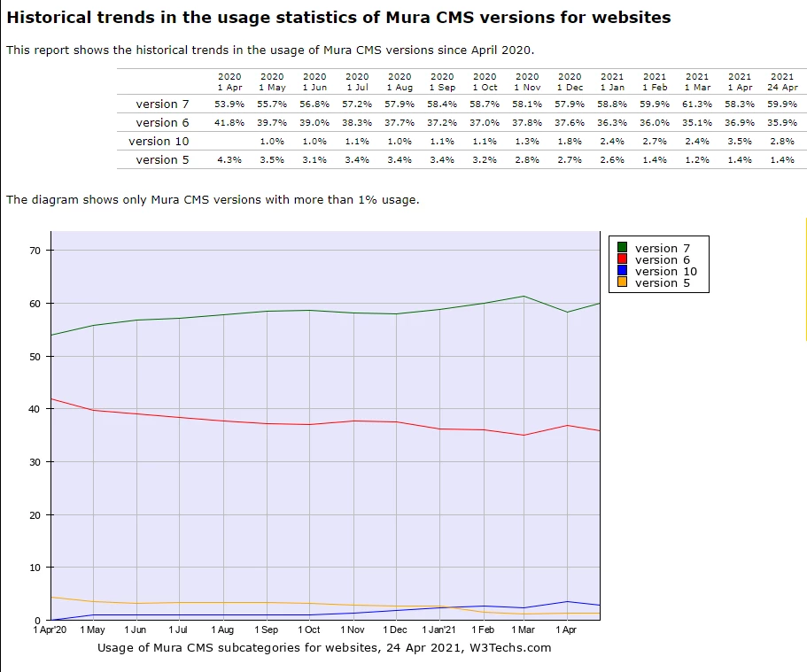Click the blue line peak at 1 Apr 2021
The height and width of the screenshot is (672, 807).
click(x=567, y=601)
